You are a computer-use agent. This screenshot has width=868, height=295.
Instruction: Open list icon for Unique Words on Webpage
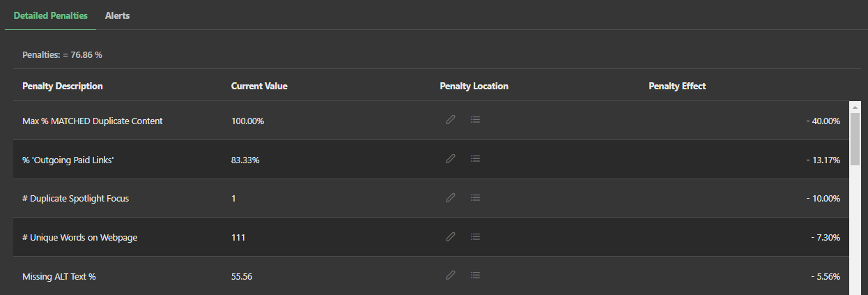475,237
